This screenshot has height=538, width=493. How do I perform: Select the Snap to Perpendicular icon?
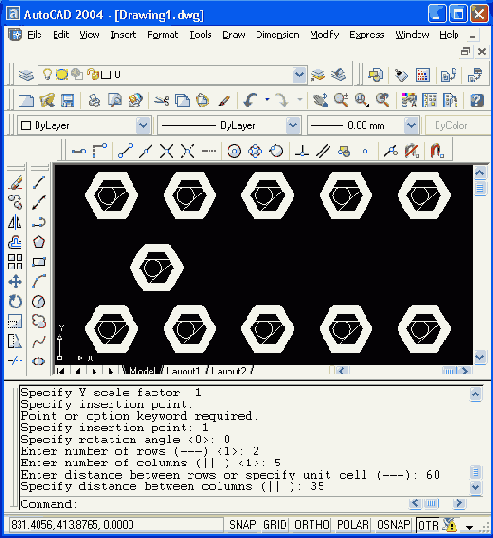(302, 151)
